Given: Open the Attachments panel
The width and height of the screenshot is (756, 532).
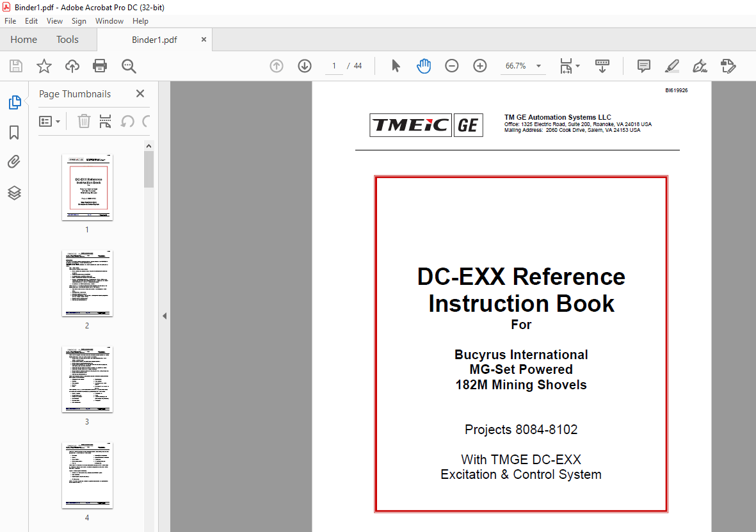Looking at the screenshot, I should point(14,161).
